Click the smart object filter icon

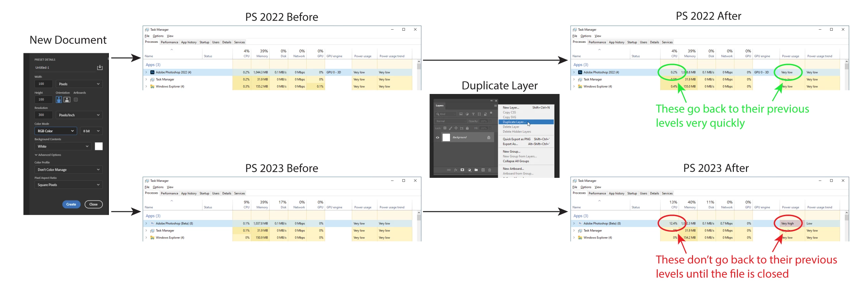pyautogui.click(x=485, y=114)
